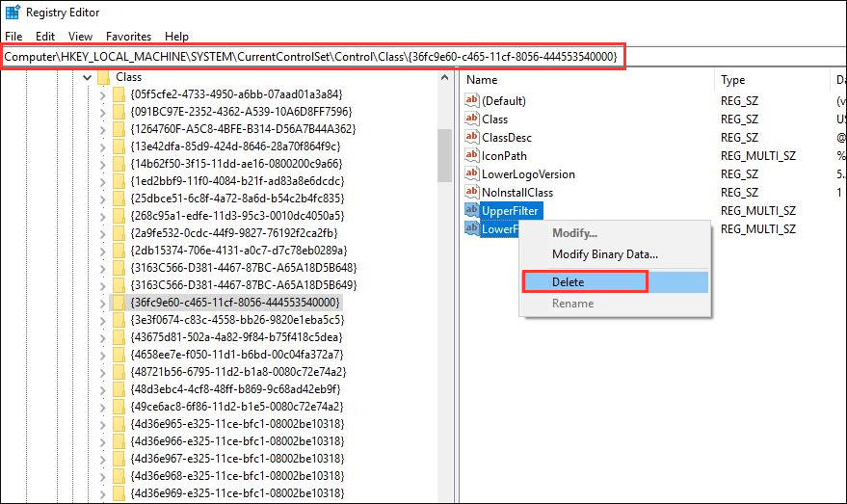Click folder icon of {091BC97E-2352-4362-A539-10A6D8FF7596}
This screenshot has height=504, width=847.
119,112
